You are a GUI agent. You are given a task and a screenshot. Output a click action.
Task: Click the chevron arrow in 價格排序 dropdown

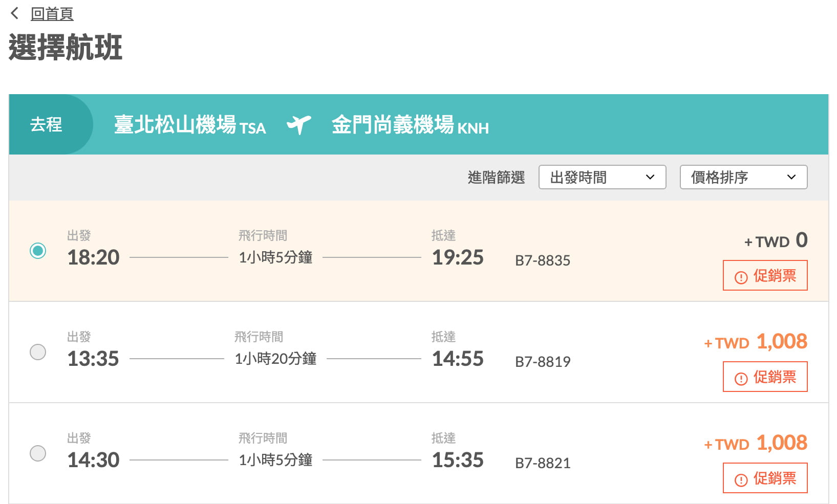click(791, 177)
